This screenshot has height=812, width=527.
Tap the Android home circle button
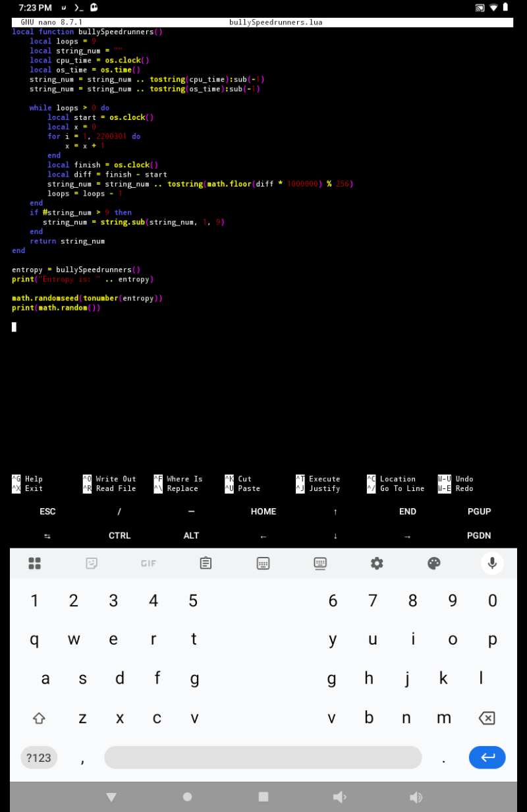[187, 797]
